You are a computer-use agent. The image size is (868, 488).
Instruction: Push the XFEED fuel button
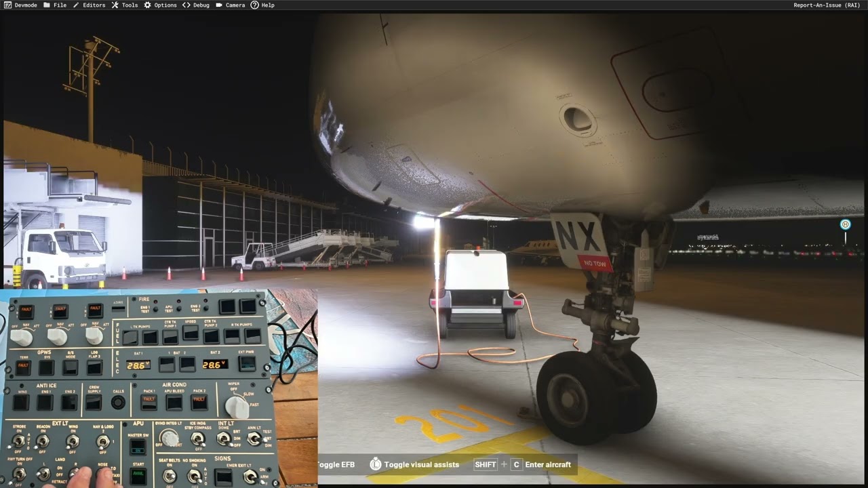click(x=191, y=333)
